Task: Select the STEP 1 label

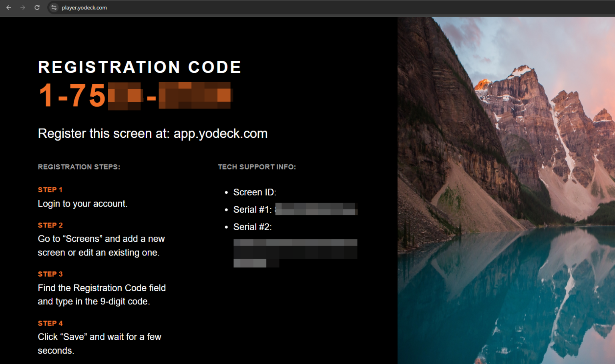Action: pos(50,190)
